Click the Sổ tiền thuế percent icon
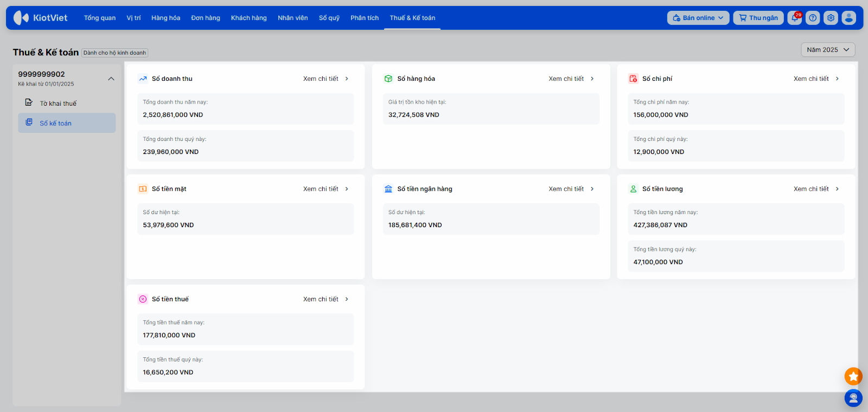Image resolution: width=868 pixels, height=412 pixels. coord(143,299)
